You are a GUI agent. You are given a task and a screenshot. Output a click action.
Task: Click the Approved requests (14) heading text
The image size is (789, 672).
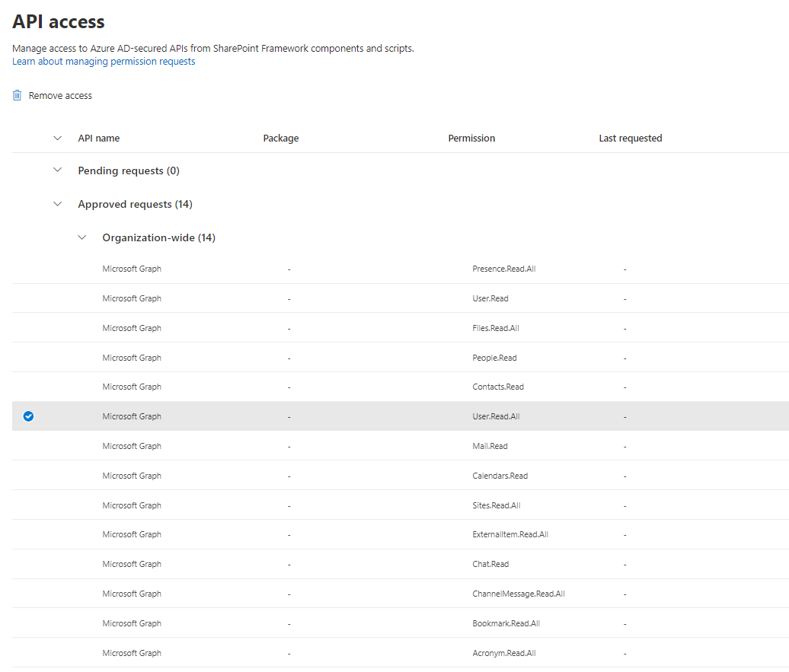[136, 204]
